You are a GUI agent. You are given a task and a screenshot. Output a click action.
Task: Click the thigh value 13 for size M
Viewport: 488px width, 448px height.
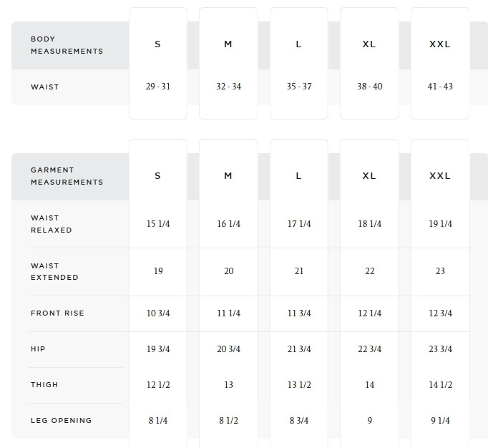pos(228,385)
